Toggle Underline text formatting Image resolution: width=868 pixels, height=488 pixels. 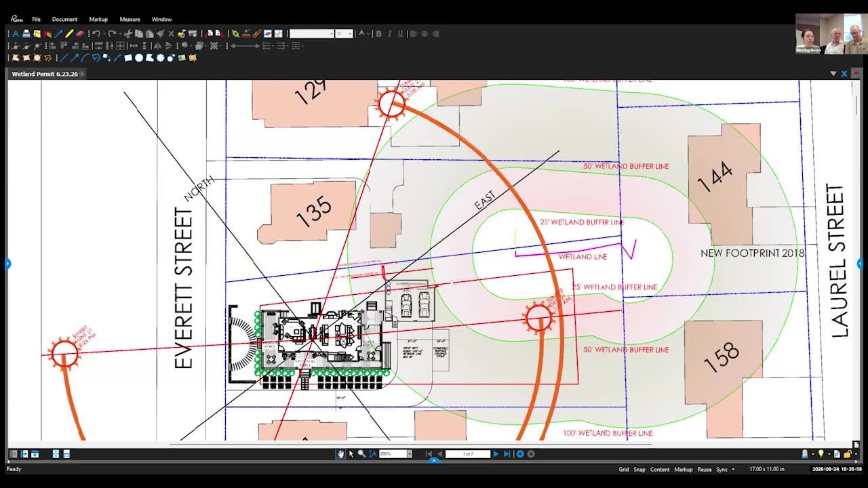tap(400, 34)
